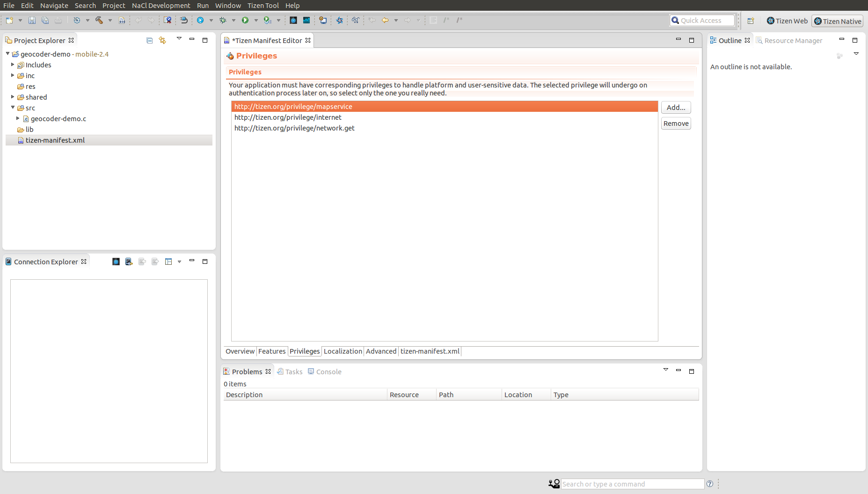The height and width of the screenshot is (494, 868).
Task: Expand the Includes folder in tree
Action: [x=13, y=65]
